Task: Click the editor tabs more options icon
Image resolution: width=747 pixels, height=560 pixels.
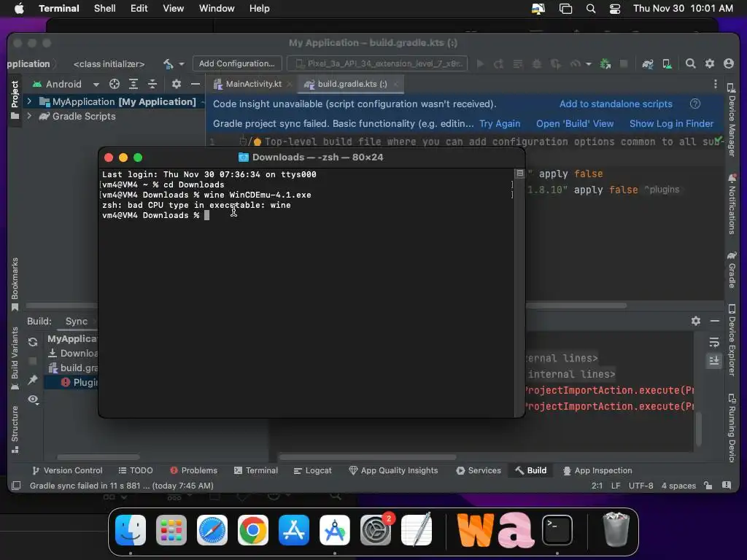Action: click(x=715, y=85)
